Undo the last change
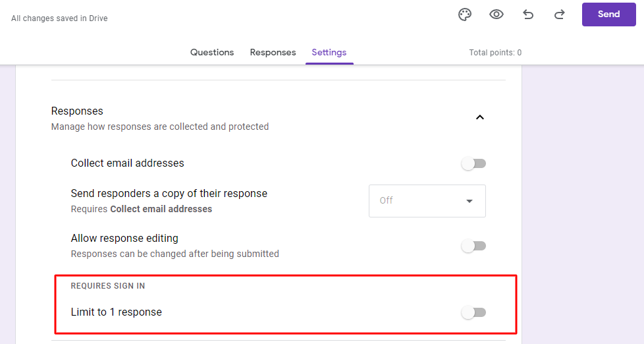The width and height of the screenshot is (644, 344). [528, 14]
